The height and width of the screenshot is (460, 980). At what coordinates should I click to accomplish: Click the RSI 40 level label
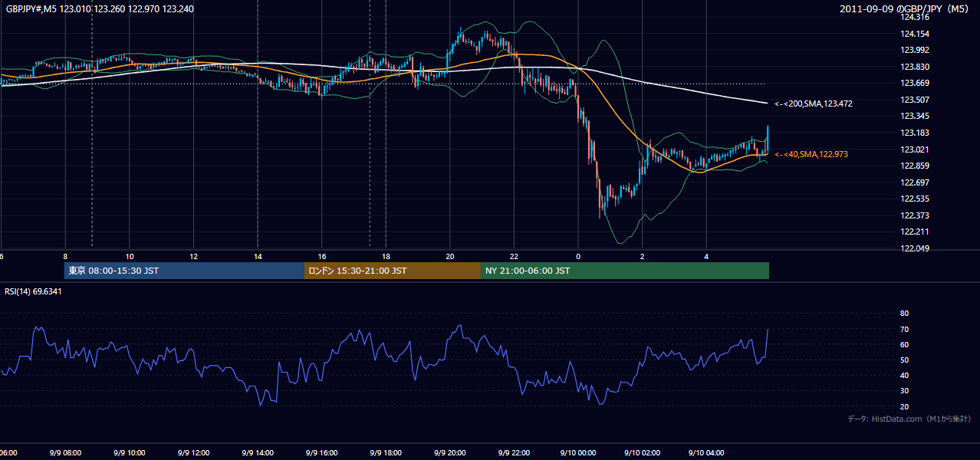[904, 375]
